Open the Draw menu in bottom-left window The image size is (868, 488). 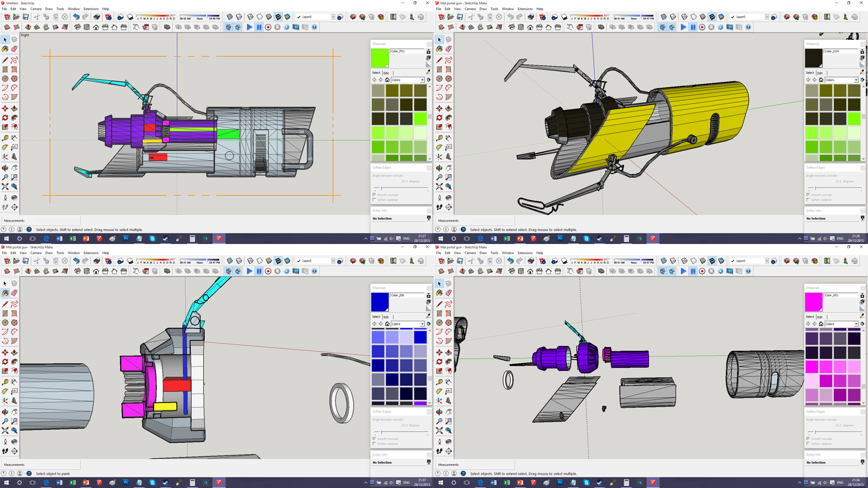click(x=49, y=253)
